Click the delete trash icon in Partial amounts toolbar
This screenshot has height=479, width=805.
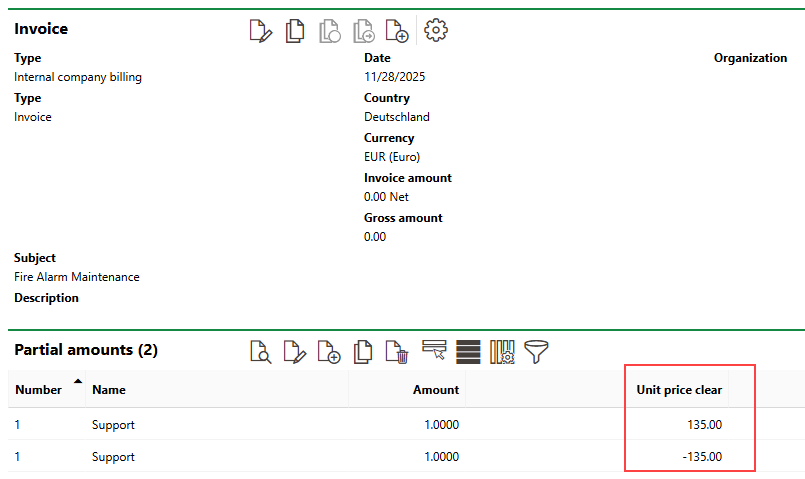tap(397, 352)
